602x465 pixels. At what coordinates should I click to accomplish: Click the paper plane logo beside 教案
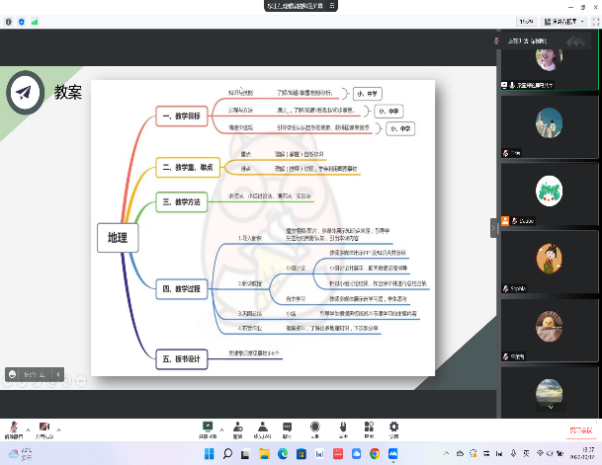(x=24, y=92)
